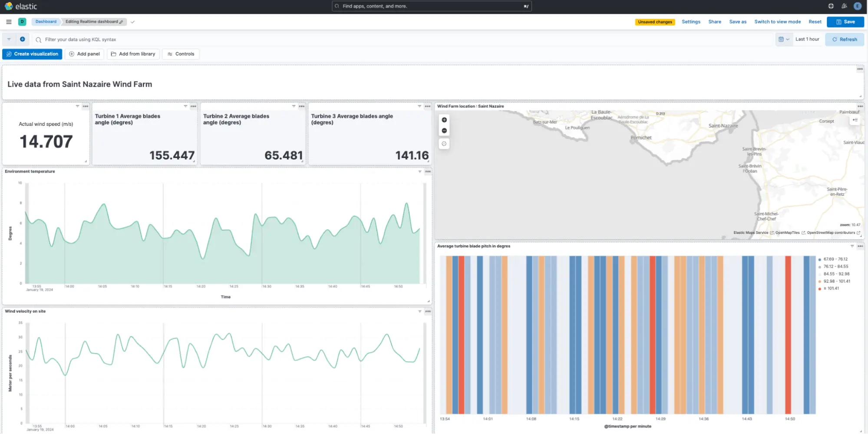Open the help menu icon in header
The height and width of the screenshot is (434, 868).
831,6
